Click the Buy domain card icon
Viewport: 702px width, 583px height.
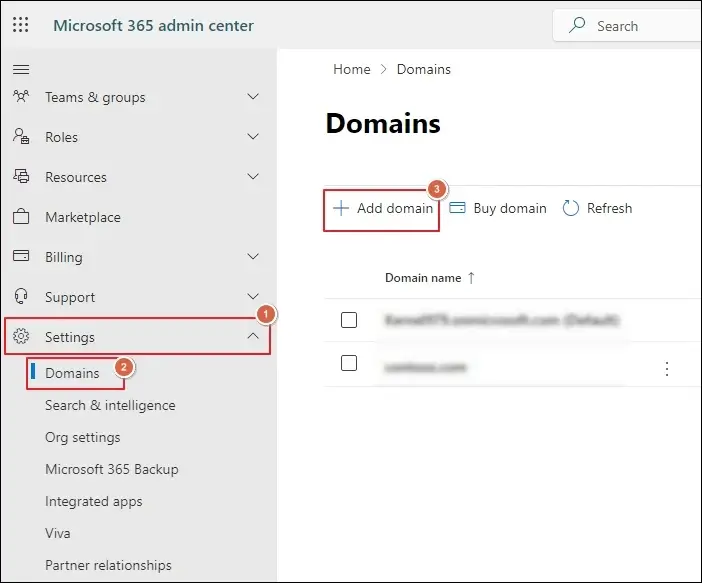pyautogui.click(x=457, y=208)
